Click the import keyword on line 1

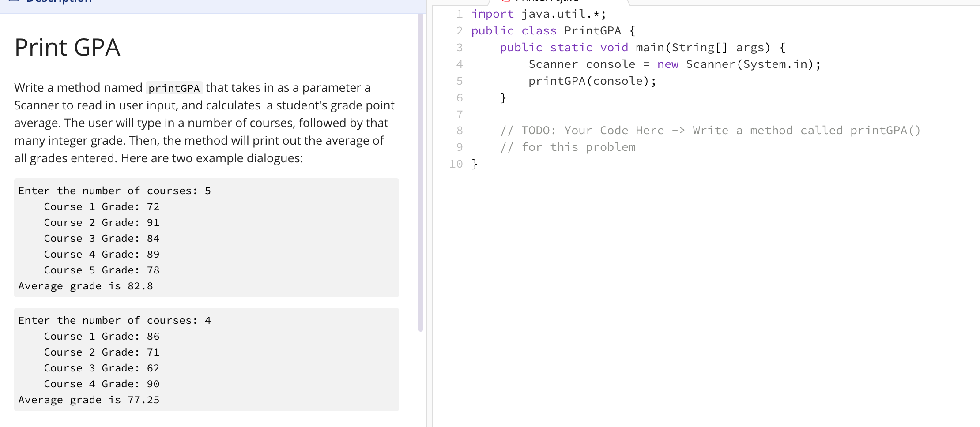point(493,14)
